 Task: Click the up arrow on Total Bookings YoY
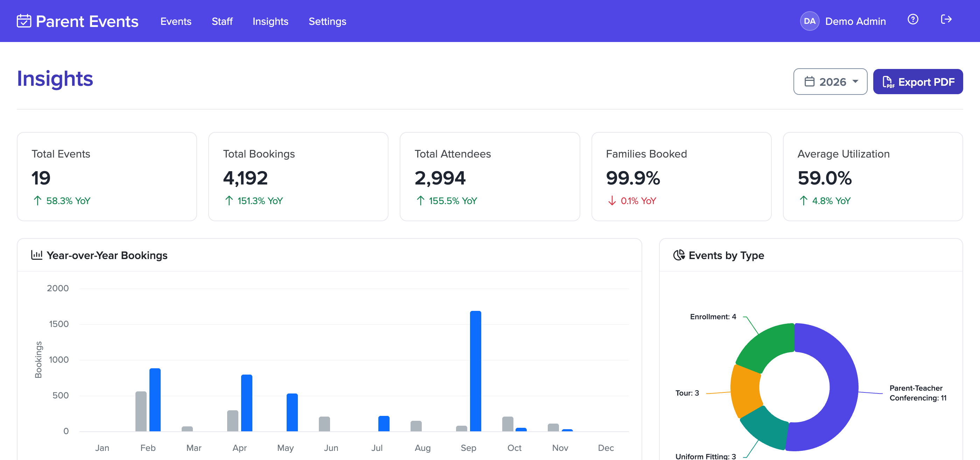(229, 201)
